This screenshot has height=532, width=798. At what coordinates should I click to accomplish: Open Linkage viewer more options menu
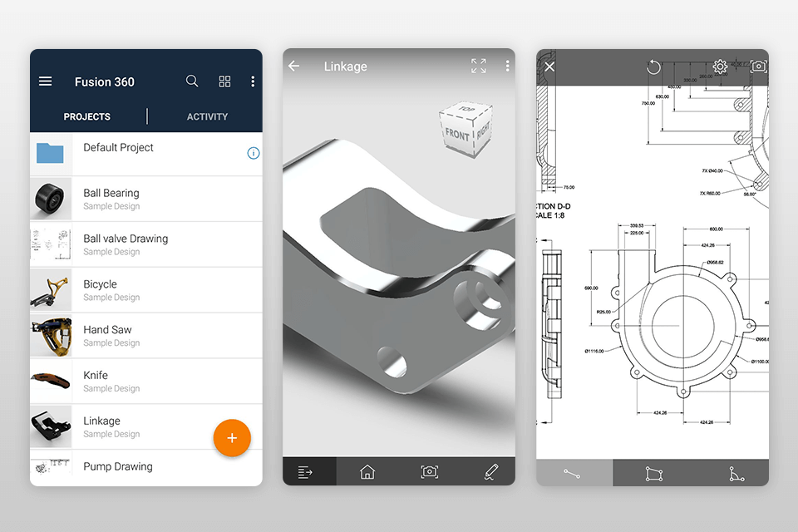click(x=507, y=66)
